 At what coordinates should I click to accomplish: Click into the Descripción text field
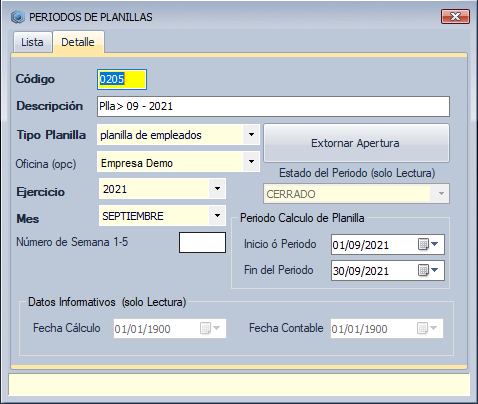click(273, 106)
